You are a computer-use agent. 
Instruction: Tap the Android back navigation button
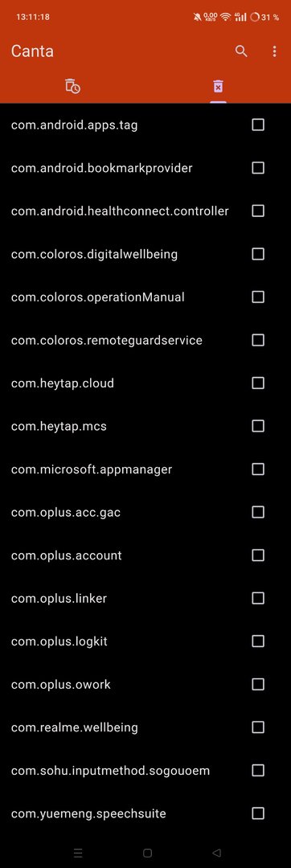pos(217,853)
